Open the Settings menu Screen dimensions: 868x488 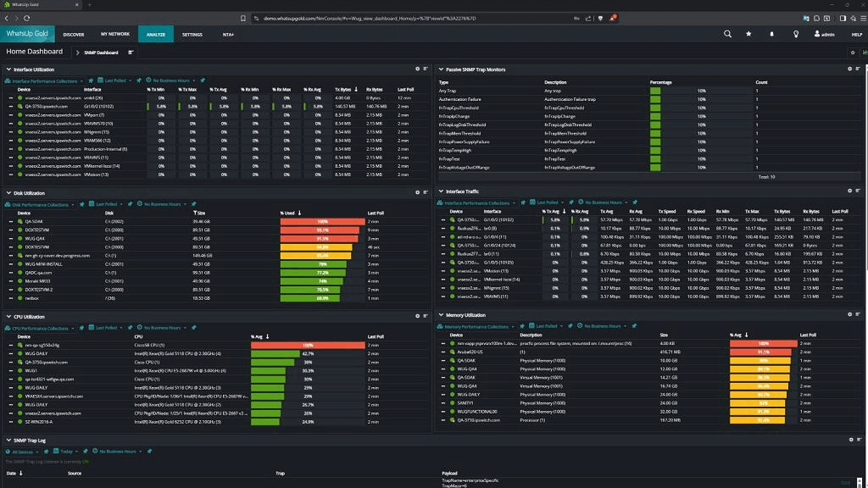point(192,35)
